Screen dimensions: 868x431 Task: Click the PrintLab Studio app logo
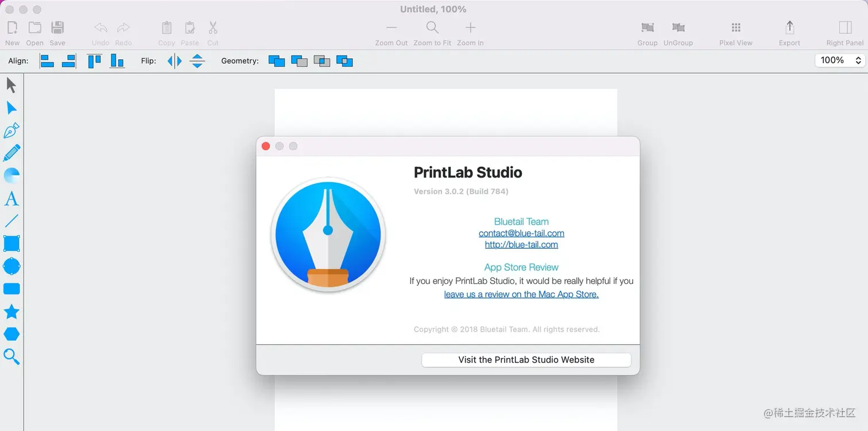328,234
